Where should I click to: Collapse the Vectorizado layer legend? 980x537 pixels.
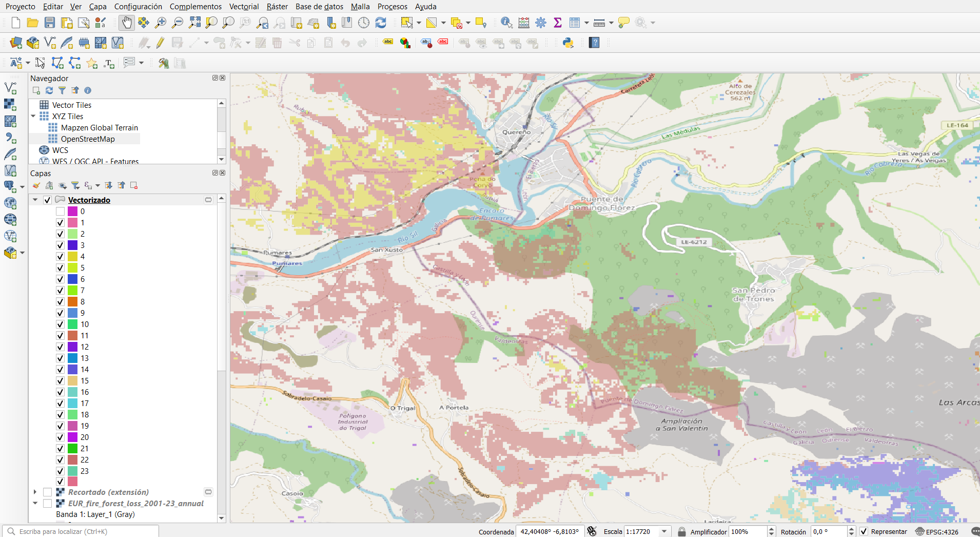pyautogui.click(x=35, y=200)
